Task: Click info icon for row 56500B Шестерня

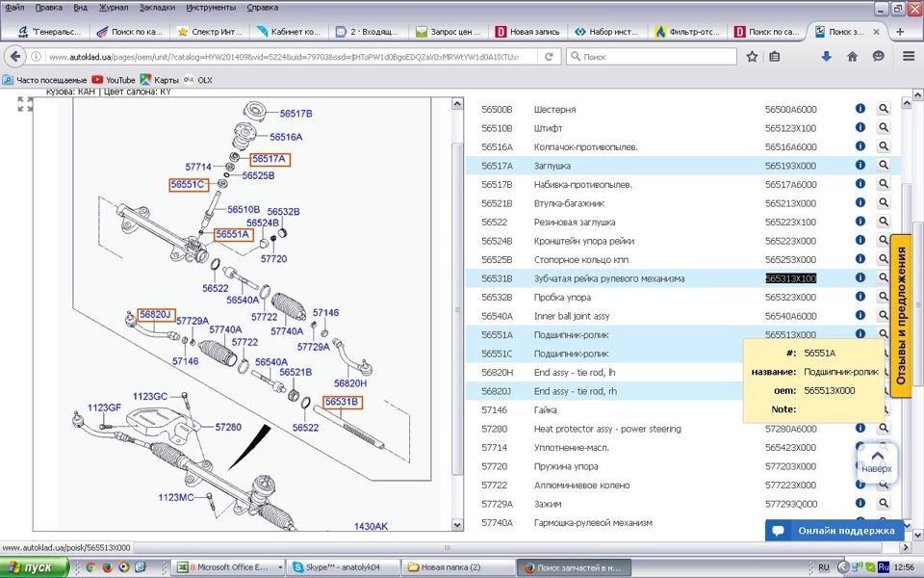Action: (x=860, y=109)
